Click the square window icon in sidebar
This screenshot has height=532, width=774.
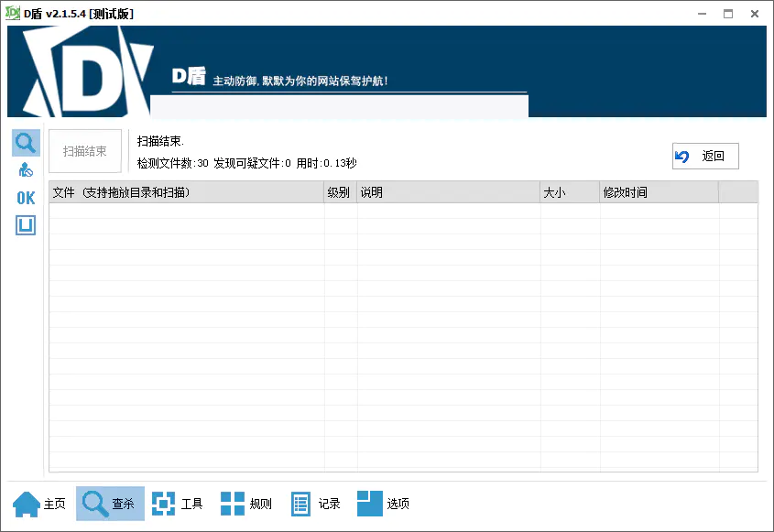tap(25, 224)
